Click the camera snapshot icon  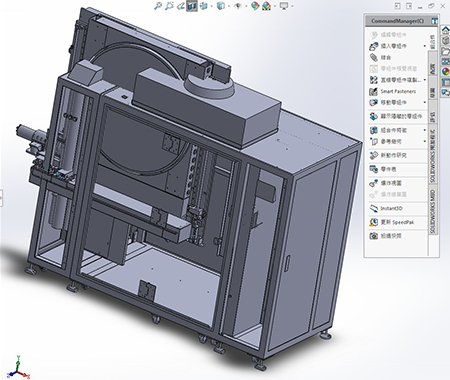point(374,236)
